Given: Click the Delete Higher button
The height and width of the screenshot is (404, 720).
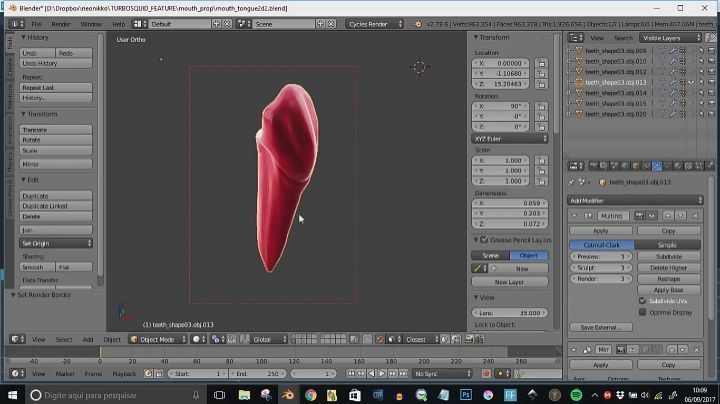Looking at the screenshot, I should (669, 267).
